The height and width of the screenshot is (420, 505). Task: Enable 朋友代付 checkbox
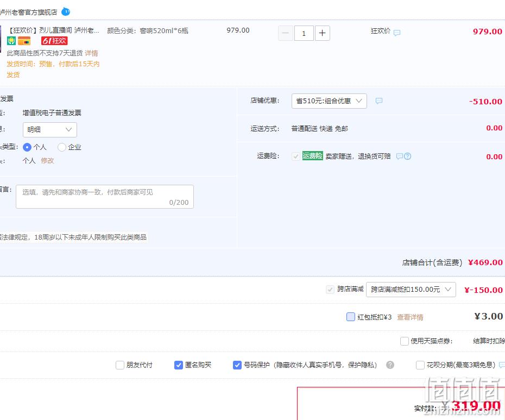click(120, 365)
